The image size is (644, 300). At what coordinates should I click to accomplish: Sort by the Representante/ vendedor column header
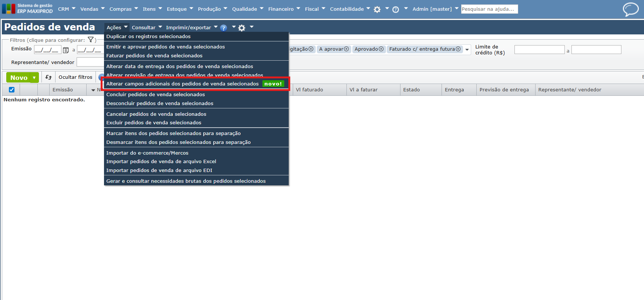click(x=570, y=90)
